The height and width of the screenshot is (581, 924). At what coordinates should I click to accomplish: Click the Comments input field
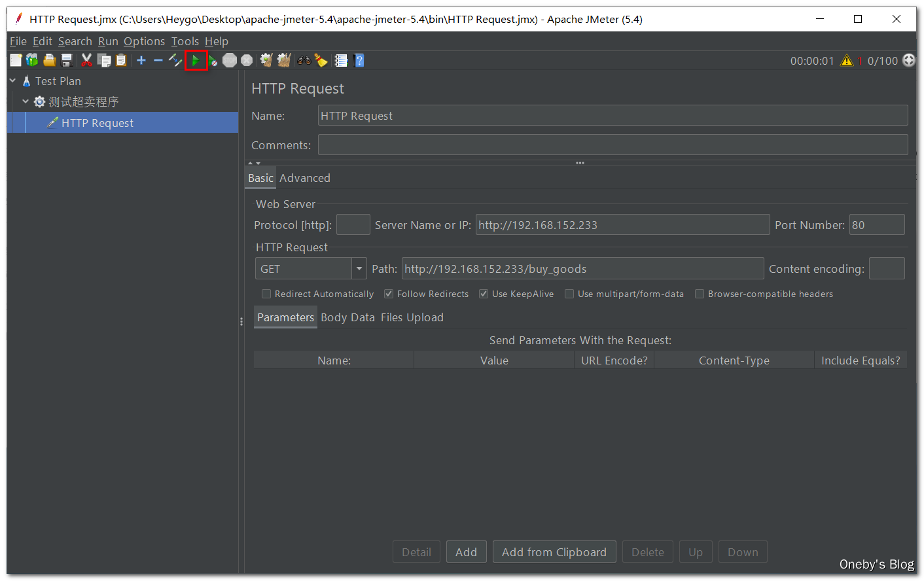[x=613, y=145]
